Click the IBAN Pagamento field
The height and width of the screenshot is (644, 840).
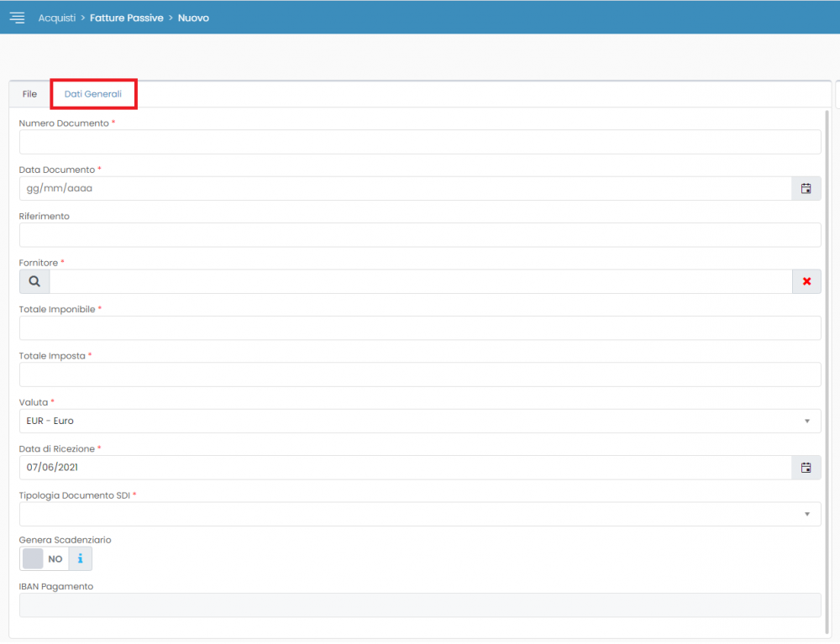[x=420, y=605]
